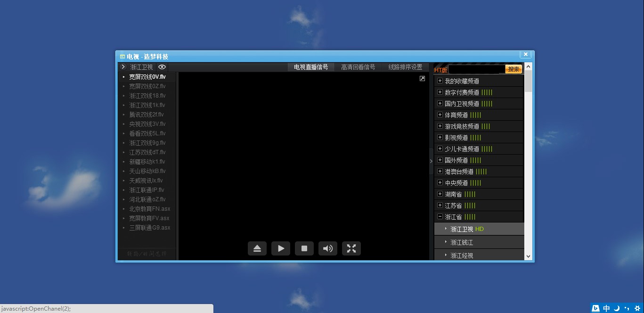Click the Play button in the video player

(281, 248)
